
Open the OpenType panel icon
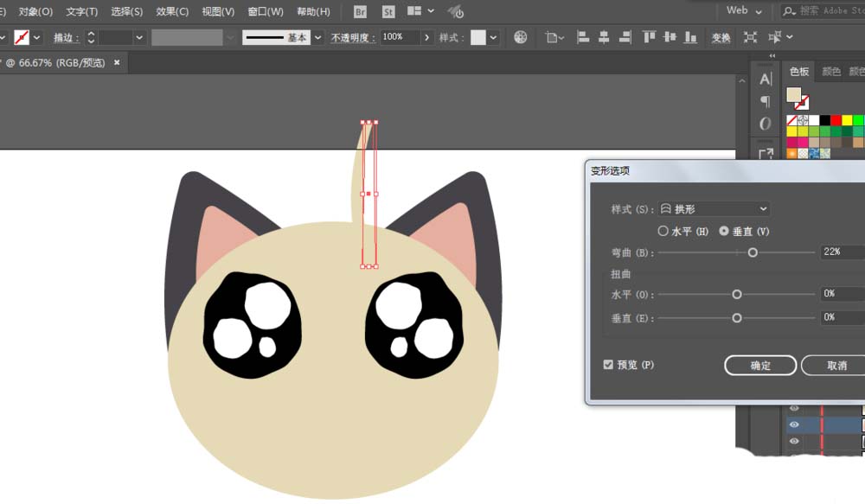pos(766,124)
